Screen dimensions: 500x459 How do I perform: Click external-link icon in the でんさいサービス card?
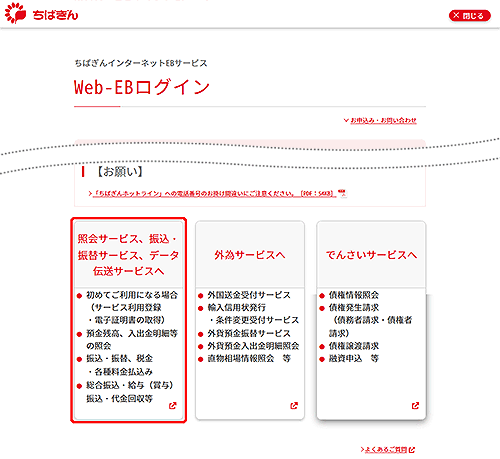(415, 406)
